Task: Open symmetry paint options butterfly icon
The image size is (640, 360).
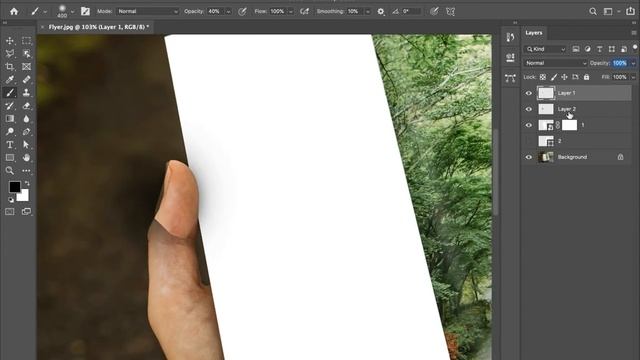Action: [450, 11]
